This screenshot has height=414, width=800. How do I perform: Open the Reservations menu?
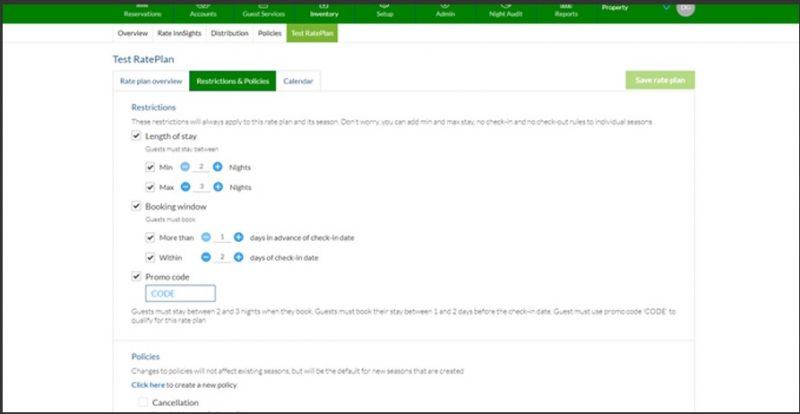[x=142, y=11]
